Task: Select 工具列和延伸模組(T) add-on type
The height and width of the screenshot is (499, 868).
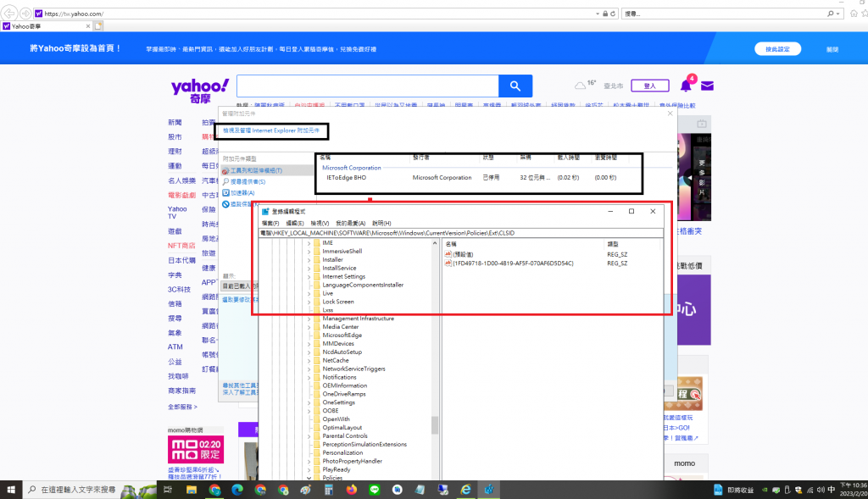Action: tap(256, 170)
